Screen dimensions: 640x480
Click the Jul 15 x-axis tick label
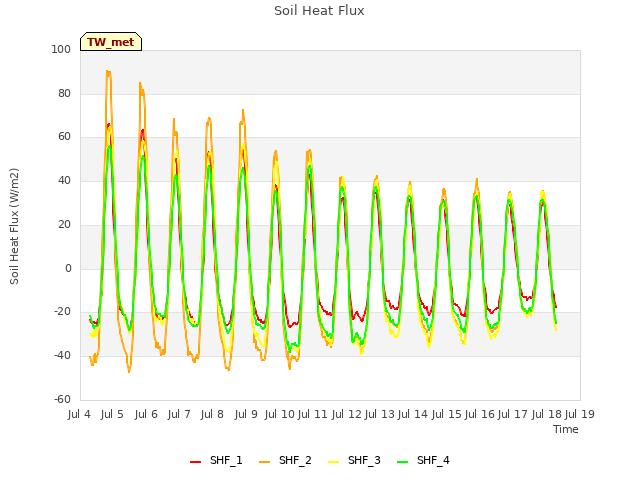(447, 414)
